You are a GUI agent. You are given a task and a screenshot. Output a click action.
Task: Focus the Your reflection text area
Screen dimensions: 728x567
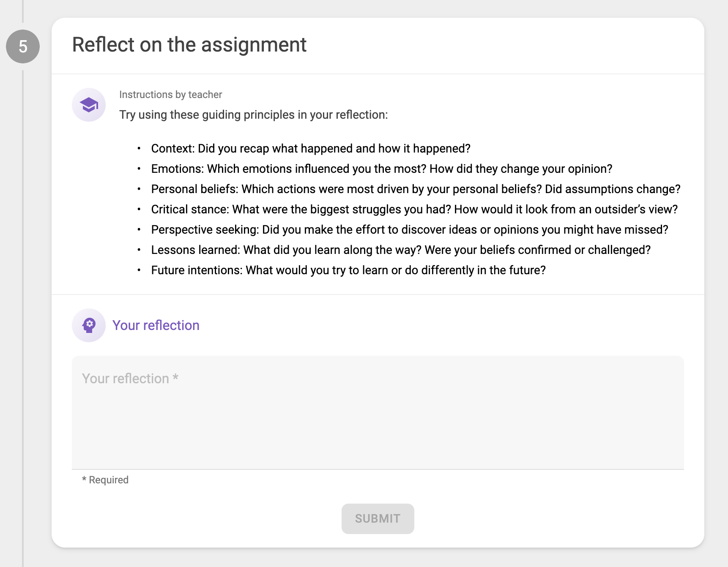point(378,412)
